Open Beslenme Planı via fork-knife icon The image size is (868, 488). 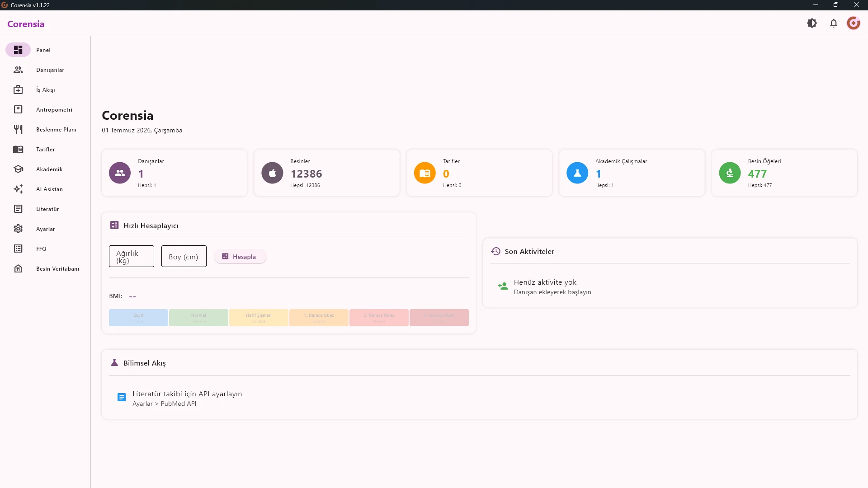pos(18,129)
